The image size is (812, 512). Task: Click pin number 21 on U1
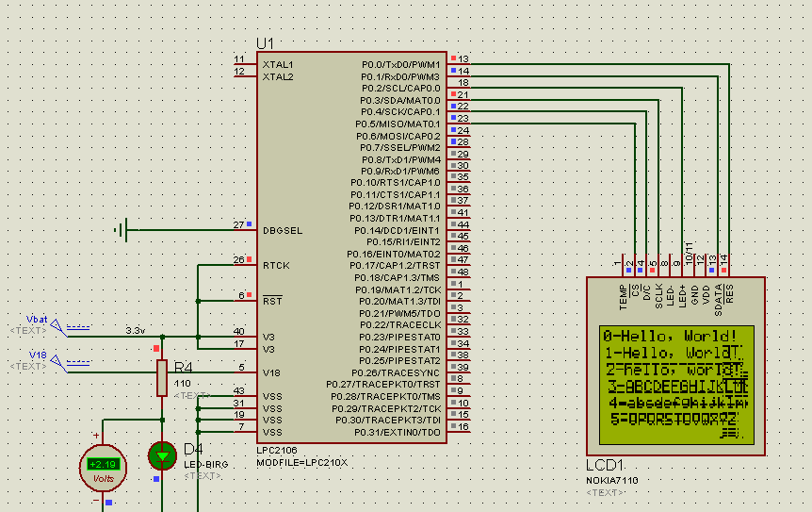click(x=463, y=95)
